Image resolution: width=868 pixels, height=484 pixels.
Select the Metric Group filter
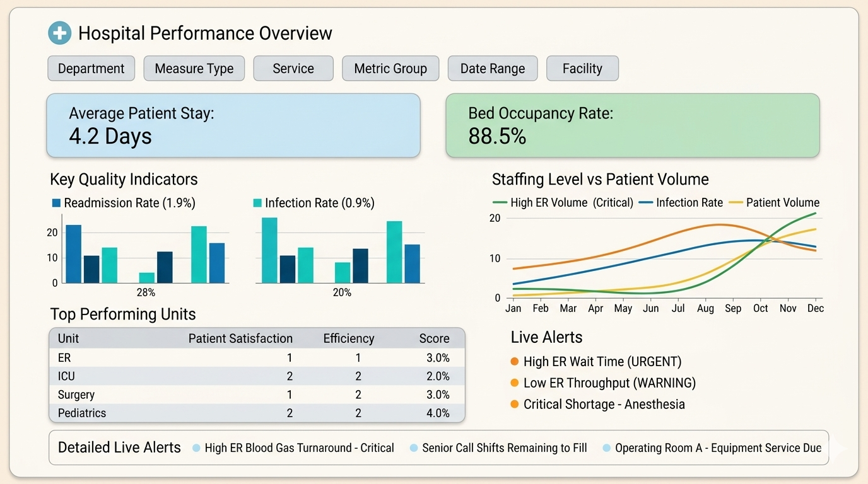click(x=390, y=69)
